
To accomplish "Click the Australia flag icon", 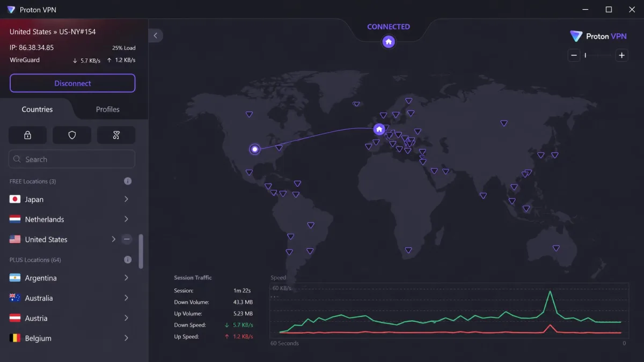I will pos(15,298).
